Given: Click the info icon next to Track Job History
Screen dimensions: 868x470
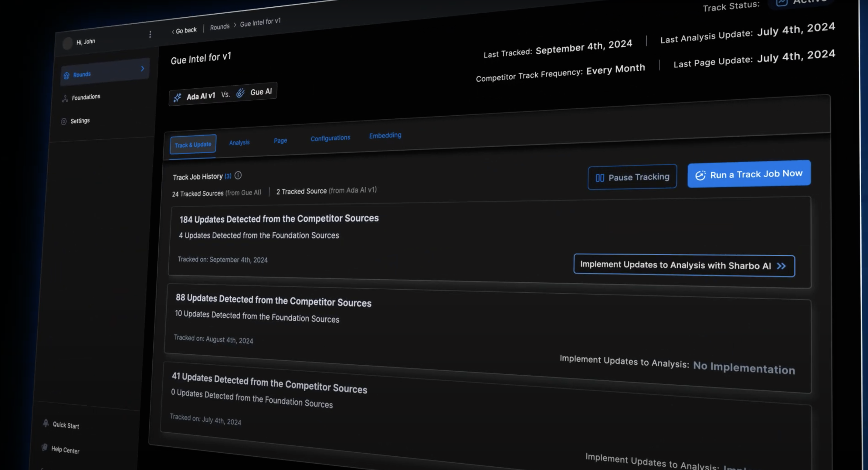Looking at the screenshot, I should pos(238,175).
